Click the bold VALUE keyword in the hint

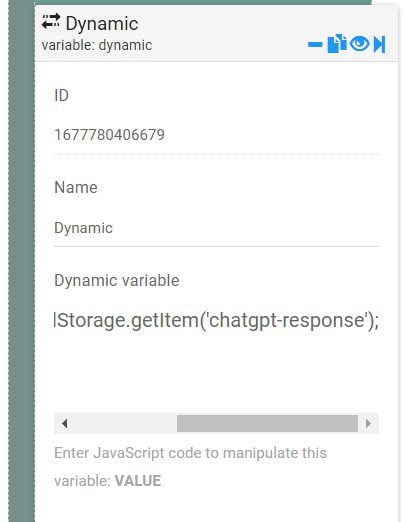(x=138, y=481)
